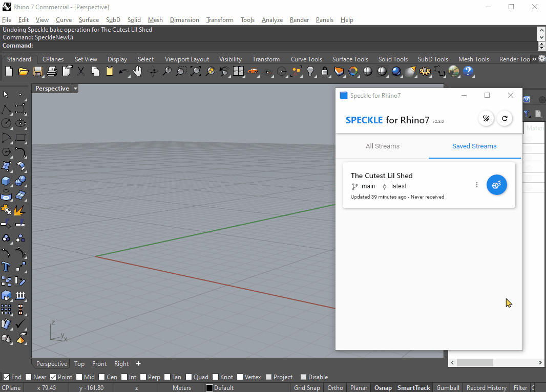546x392 pixels.
Task: Select the Text tool in the left toolbar
Action: [x=6, y=267]
